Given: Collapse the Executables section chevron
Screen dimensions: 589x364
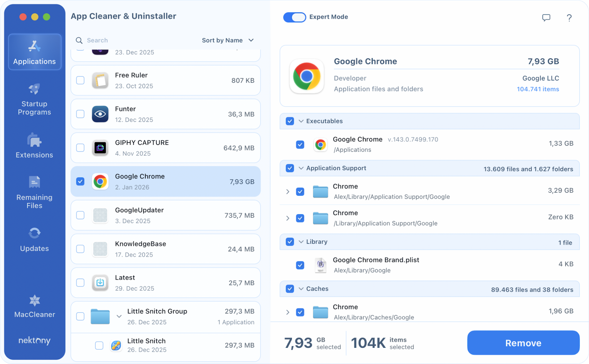Looking at the screenshot, I should pos(301,121).
